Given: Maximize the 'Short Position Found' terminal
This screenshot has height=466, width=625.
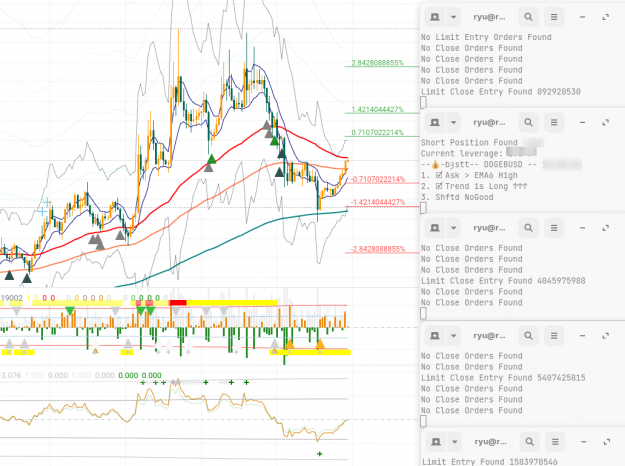Looking at the screenshot, I should click(x=605, y=122).
